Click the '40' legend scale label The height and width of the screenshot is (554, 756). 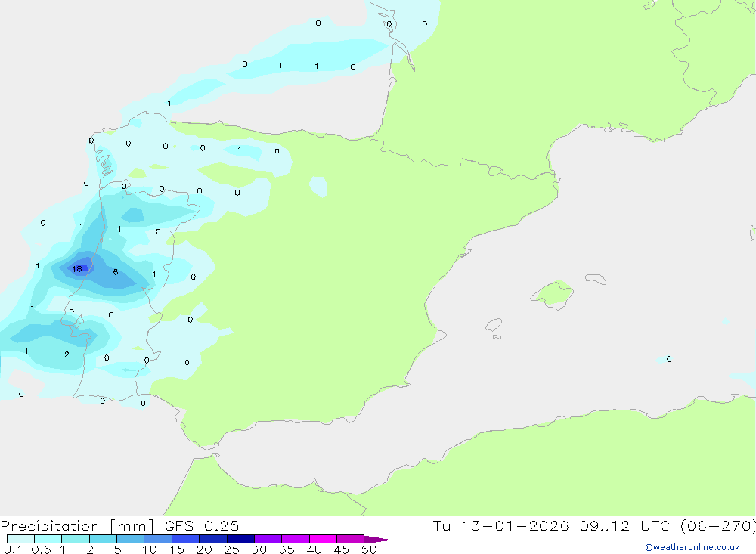tap(314, 549)
